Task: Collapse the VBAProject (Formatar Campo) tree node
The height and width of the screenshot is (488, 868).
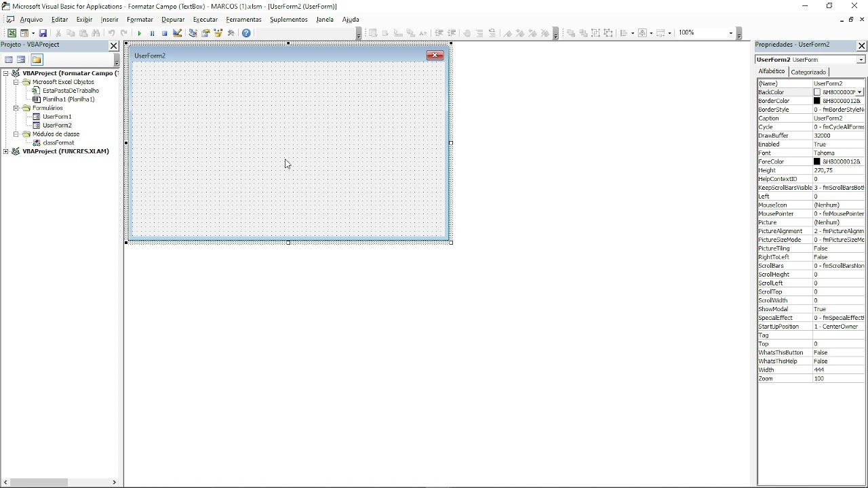Action: (x=6, y=73)
